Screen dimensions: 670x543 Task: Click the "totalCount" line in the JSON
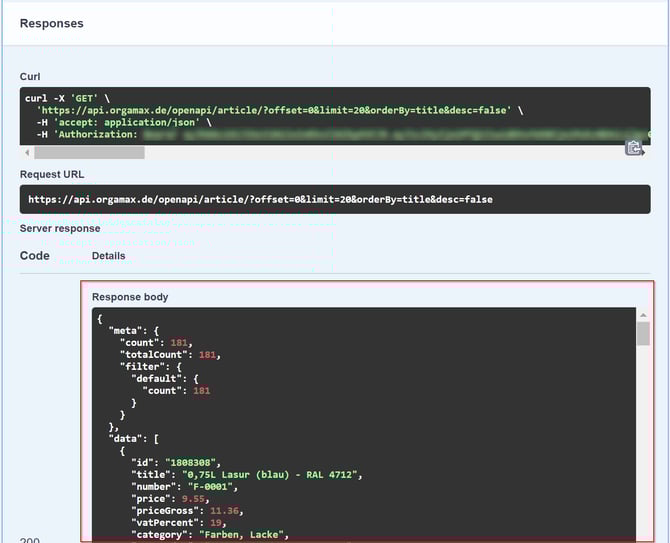click(x=169, y=354)
